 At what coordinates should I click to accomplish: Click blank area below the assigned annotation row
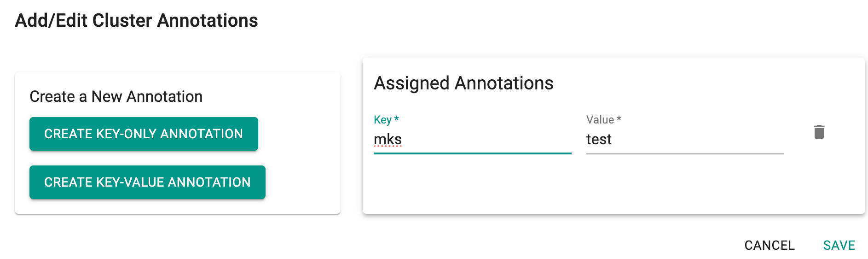[612, 184]
